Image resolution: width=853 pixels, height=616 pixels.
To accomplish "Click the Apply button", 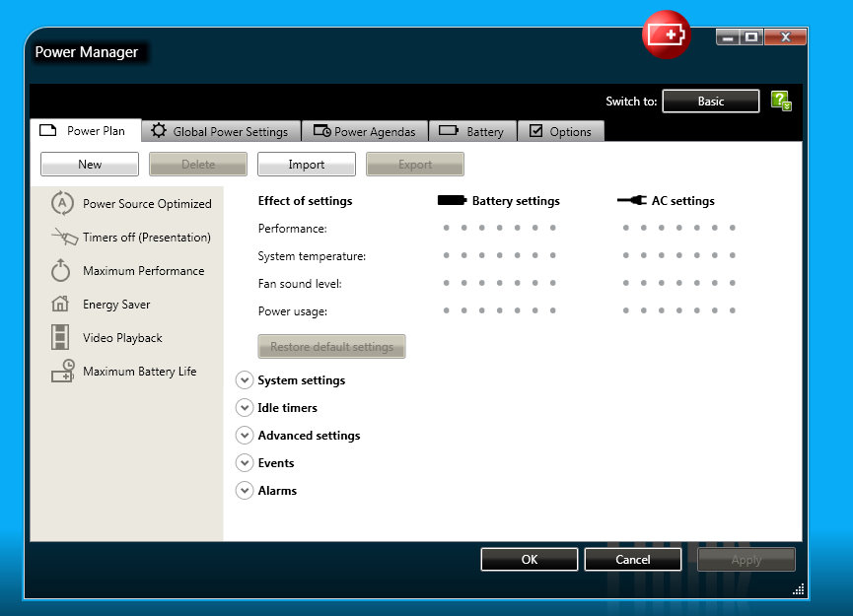I will tap(746, 560).
